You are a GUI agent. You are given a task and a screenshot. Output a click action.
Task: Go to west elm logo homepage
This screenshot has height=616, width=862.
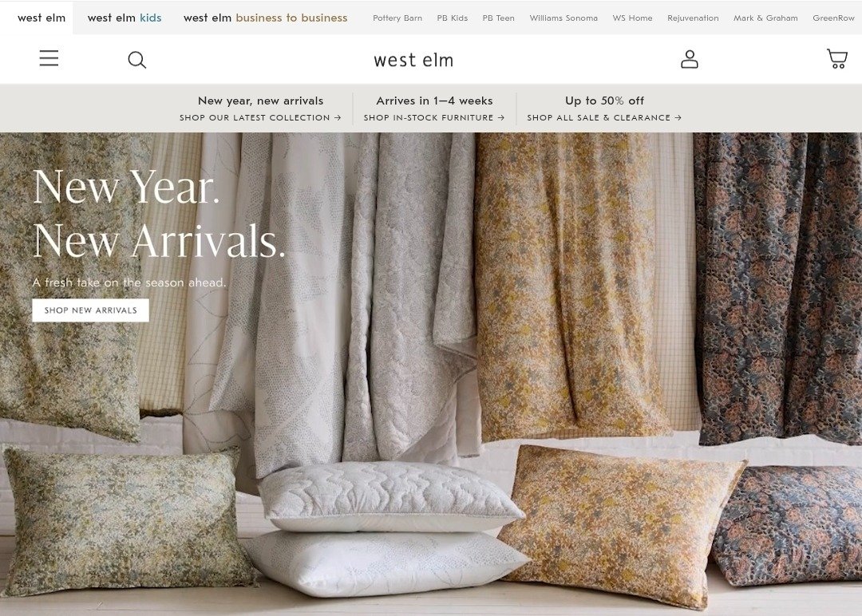coord(413,60)
